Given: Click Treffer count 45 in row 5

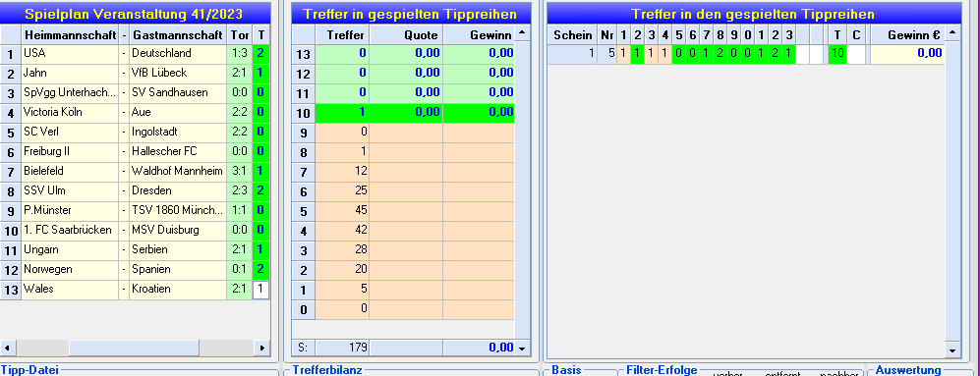Looking at the screenshot, I should pyautogui.click(x=342, y=211).
